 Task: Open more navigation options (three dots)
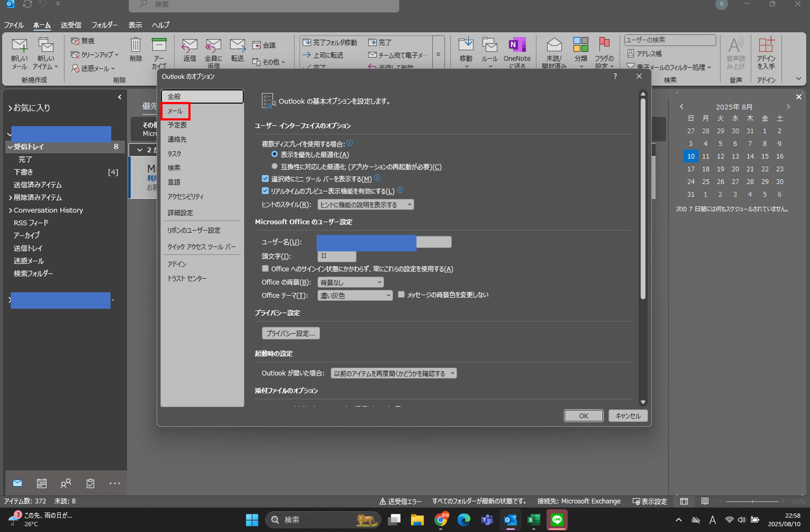115,483
